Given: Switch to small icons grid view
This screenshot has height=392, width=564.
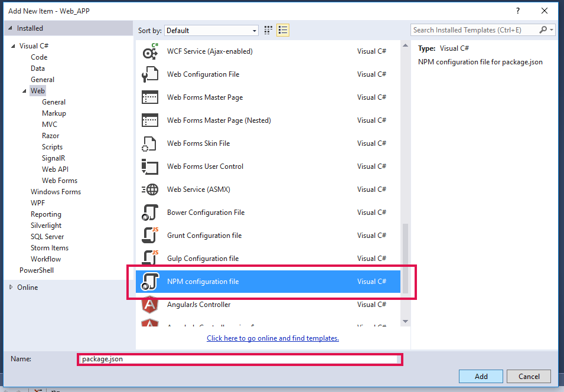Looking at the screenshot, I should [269, 30].
